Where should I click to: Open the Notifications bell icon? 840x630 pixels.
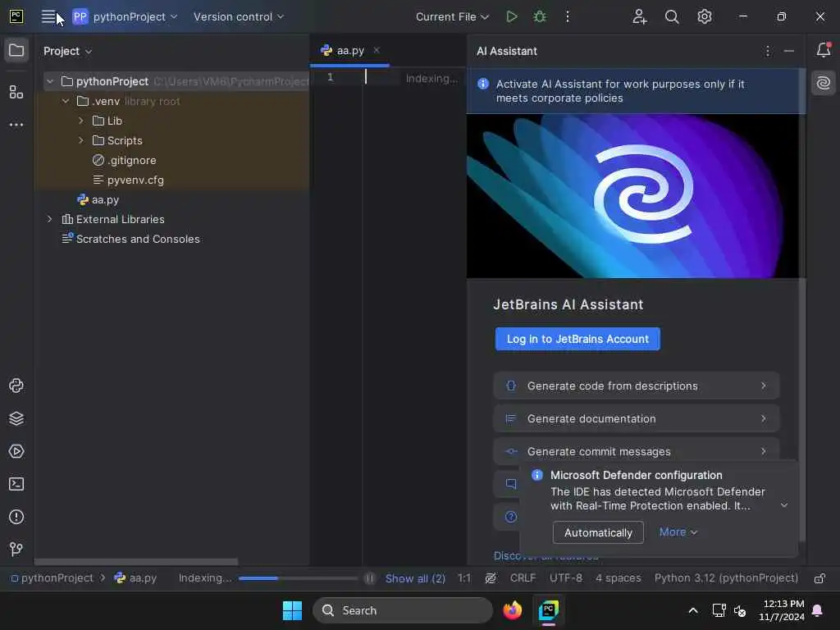824,50
